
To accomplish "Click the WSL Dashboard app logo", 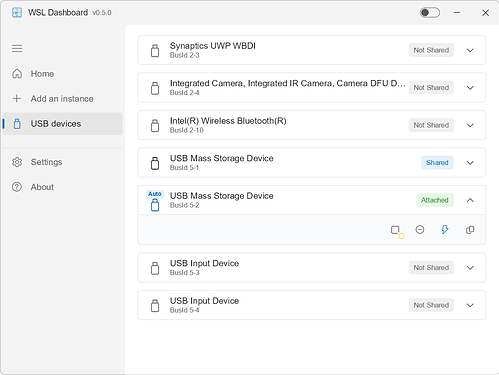I will click(17, 13).
